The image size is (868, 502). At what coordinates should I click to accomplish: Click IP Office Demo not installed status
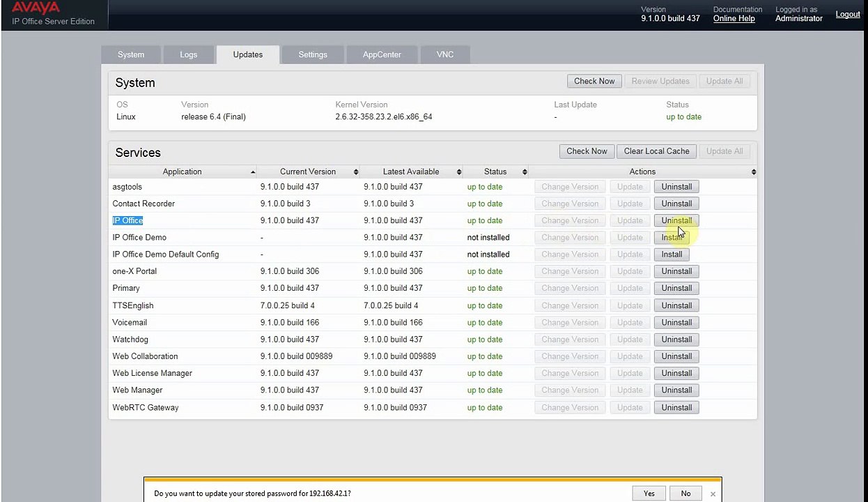(488, 237)
